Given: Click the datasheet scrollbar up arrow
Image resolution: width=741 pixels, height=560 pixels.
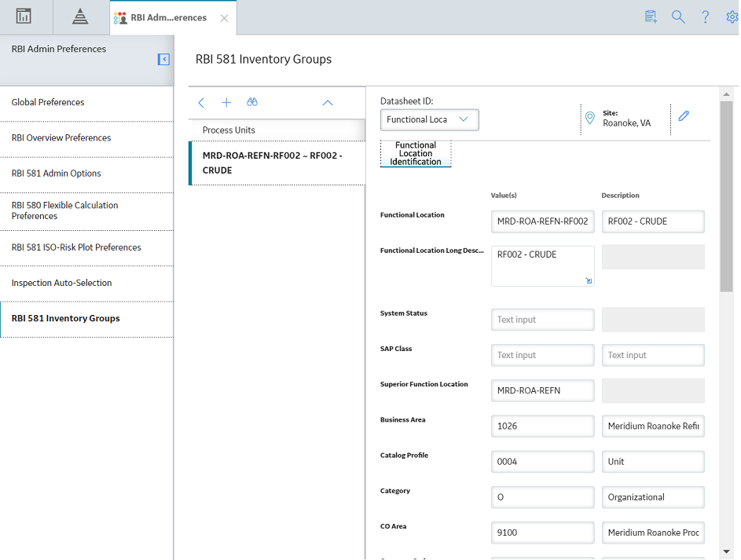Looking at the screenshot, I should (x=726, y=94).
